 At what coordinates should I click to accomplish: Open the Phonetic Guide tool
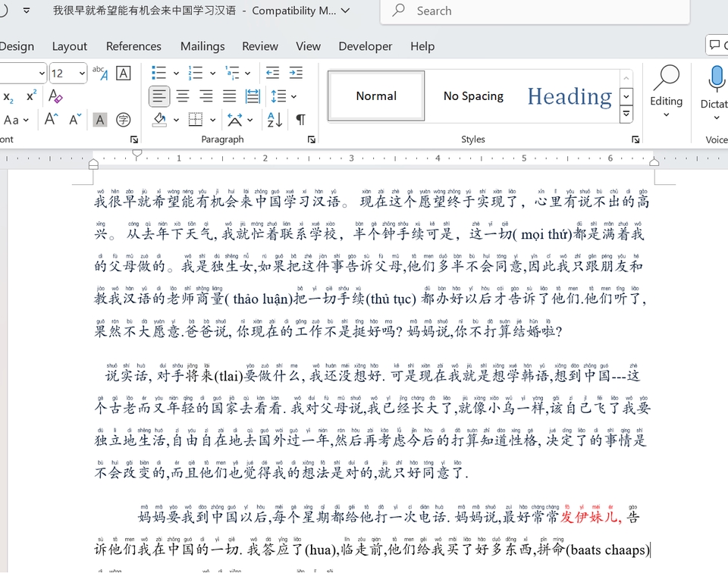click(x=100, y=73)
